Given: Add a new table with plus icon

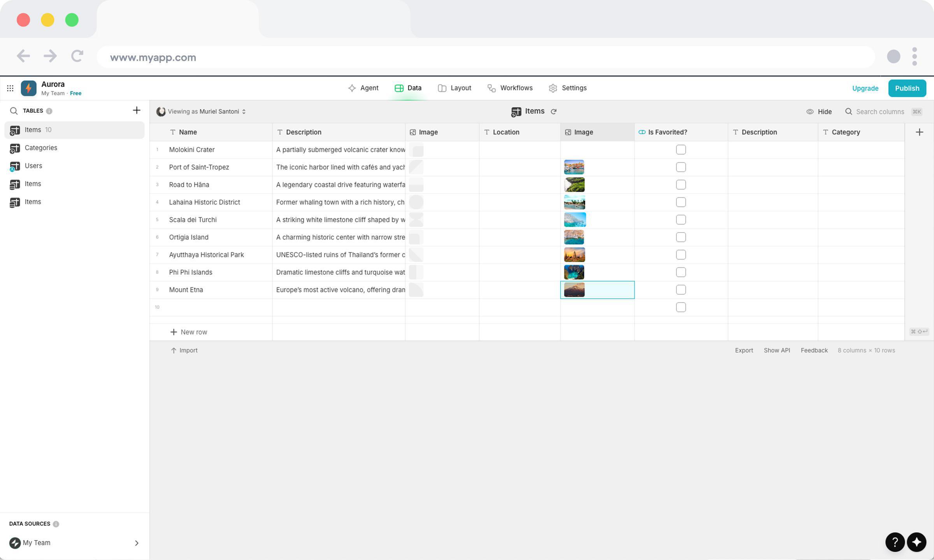Looking at the screenshot, I should 136,110.
